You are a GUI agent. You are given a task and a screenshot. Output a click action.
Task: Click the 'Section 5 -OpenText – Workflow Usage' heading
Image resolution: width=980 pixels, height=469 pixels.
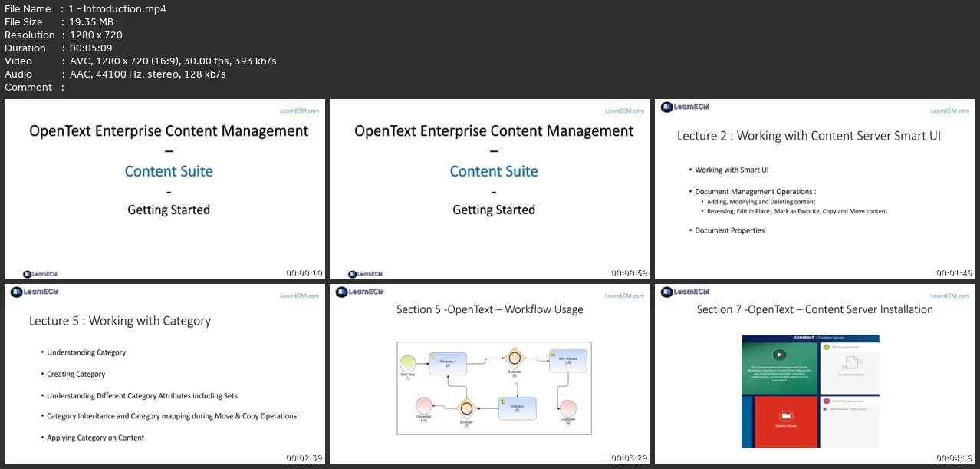(x=490, y=309)
